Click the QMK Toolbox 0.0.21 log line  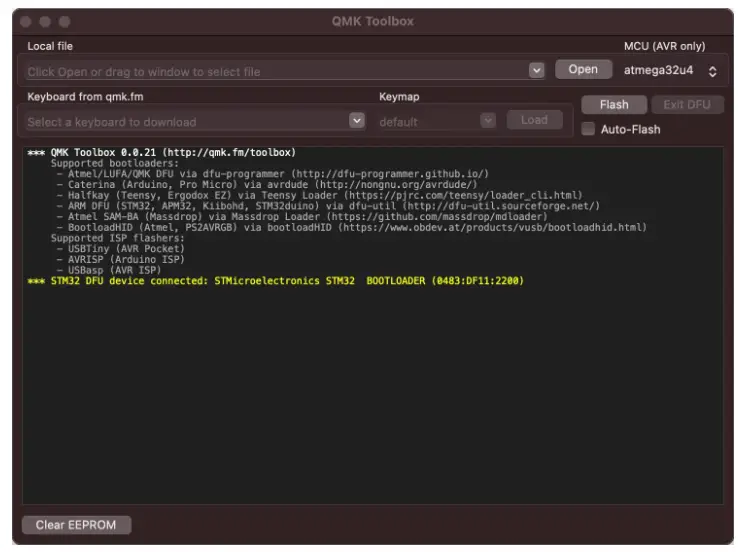(161, 152)
